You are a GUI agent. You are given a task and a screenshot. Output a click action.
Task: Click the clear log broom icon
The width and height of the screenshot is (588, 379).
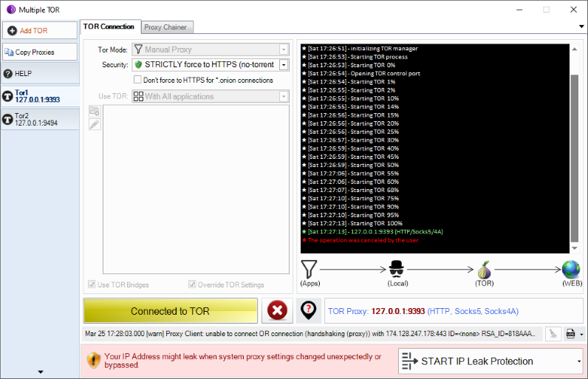pos(553,334)
